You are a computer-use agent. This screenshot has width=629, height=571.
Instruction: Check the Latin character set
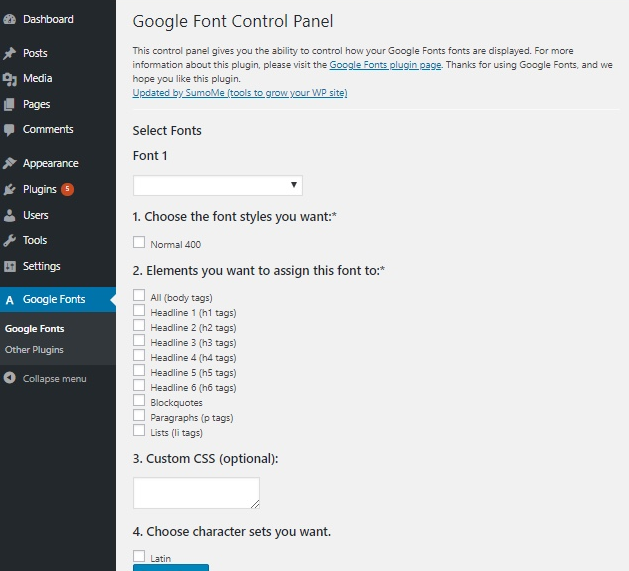[139, 556]
